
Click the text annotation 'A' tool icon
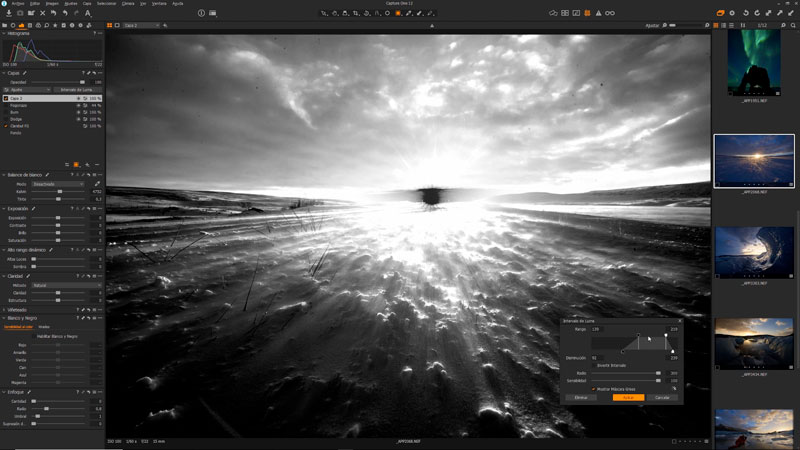88,13
